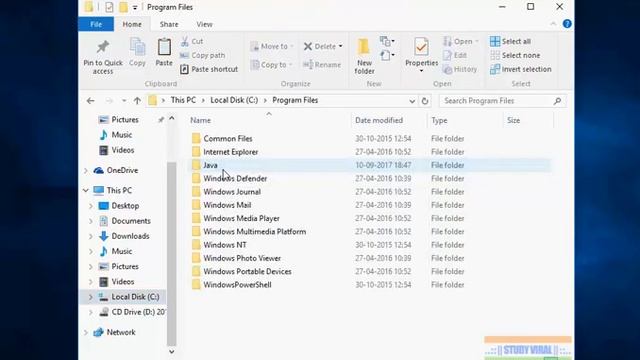Viewport: 640px width, 360px height.
Task: Select Documents in the navigation pane
Action: pyautogui.click(x=131, y=221)
